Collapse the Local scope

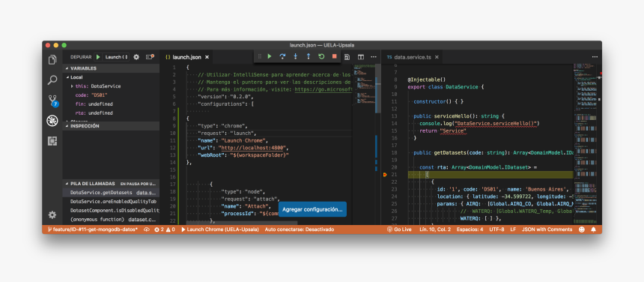(111, 77)
